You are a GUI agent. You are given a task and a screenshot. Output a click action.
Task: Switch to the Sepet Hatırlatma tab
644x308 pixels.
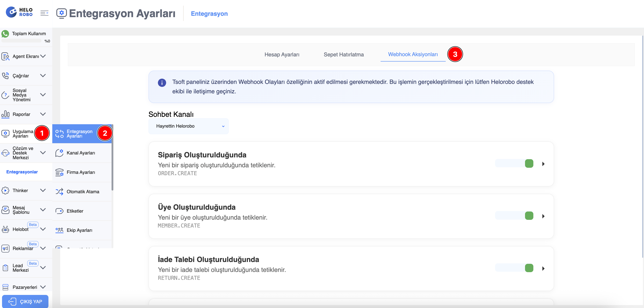tap(343, 55)
